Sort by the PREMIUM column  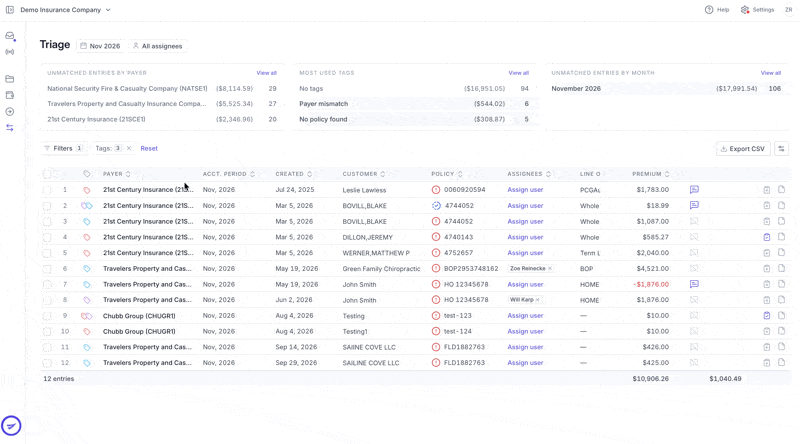click(x=651, y=174)
